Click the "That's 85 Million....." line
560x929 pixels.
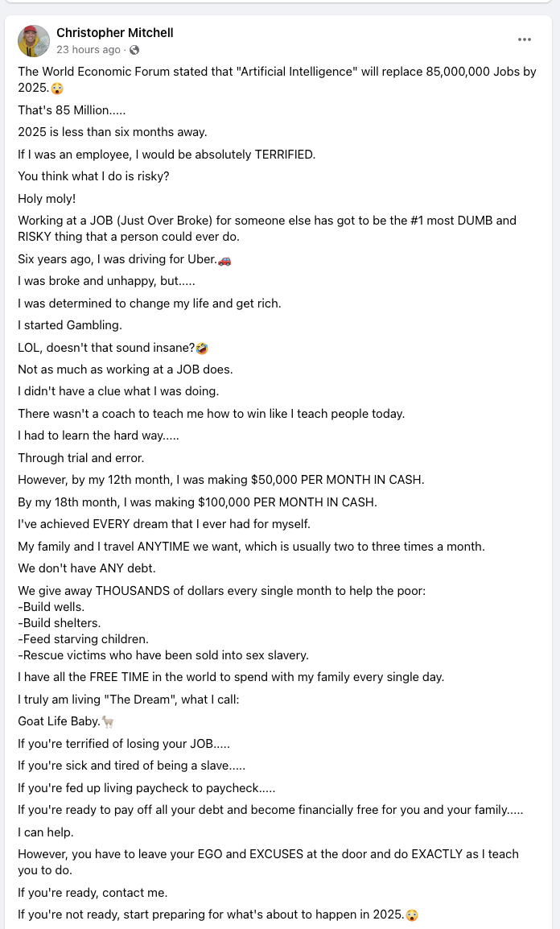pos(72,110)
